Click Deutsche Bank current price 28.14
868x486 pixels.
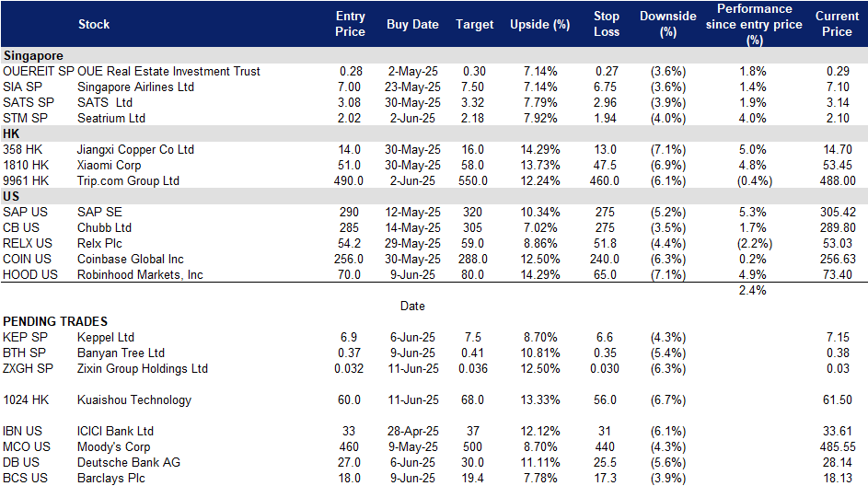tap(838, 462)
